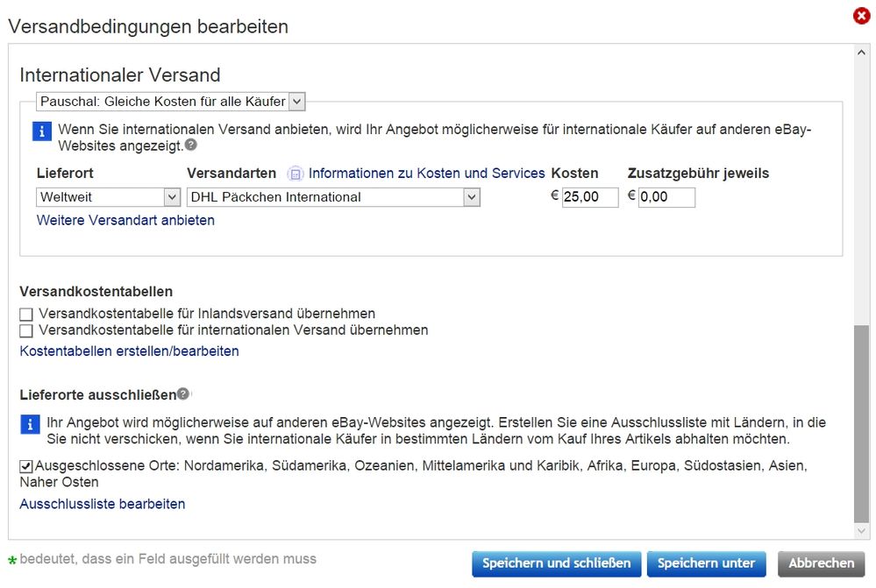Expand DHL Päckchen International shipping dropdown
This screenshot has height=588, width=876.
pos(333,197)
